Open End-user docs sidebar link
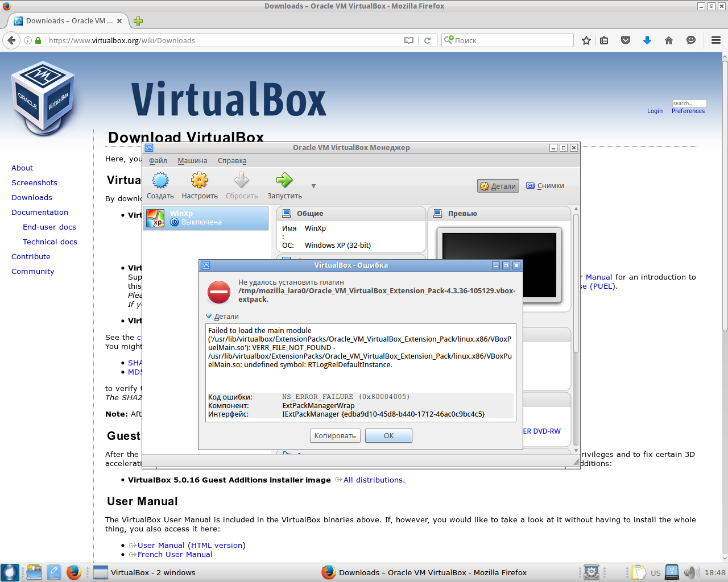The width and height of the screenshot is (728, 582). click(49, 227)
